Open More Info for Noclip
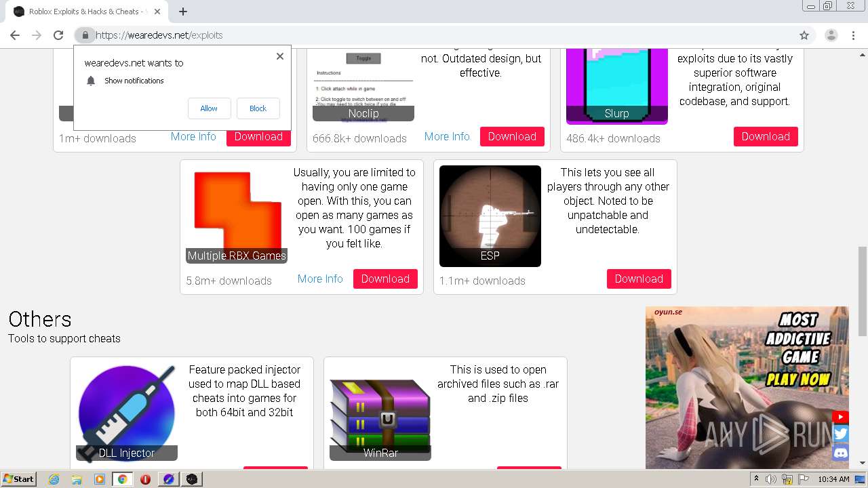Viewport: 868px width, 488px height. pos(447,136)
